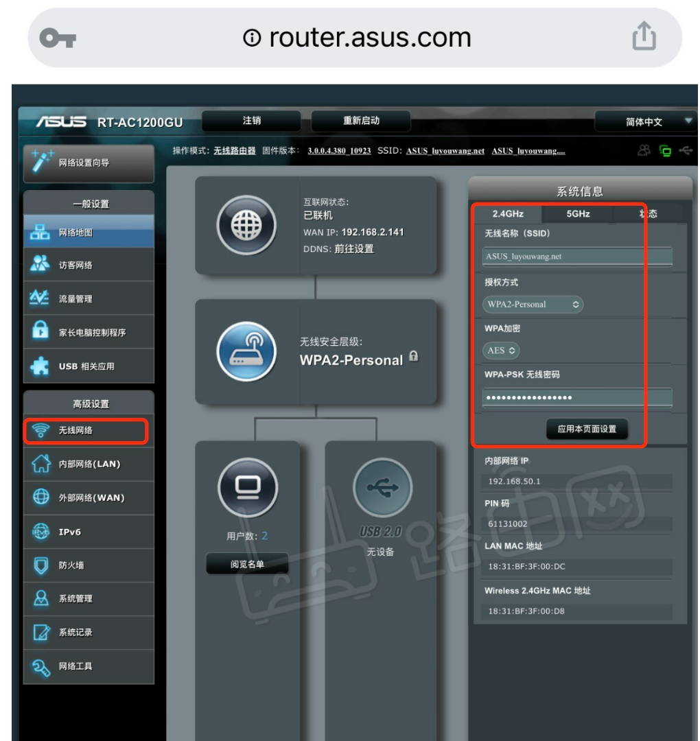Viewport: 700px width, 741px height.
Task: Open 内部网络(LAN) menu item
Action: click(89, 464)
